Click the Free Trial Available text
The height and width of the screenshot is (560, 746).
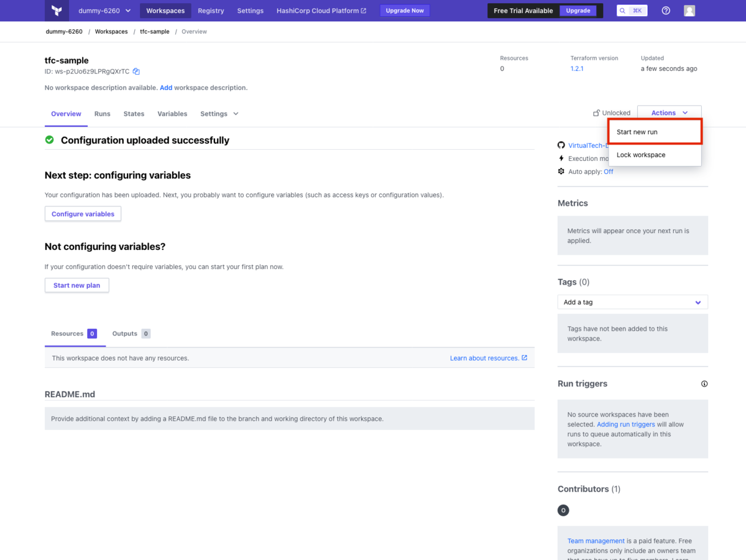tap(523, 11)
